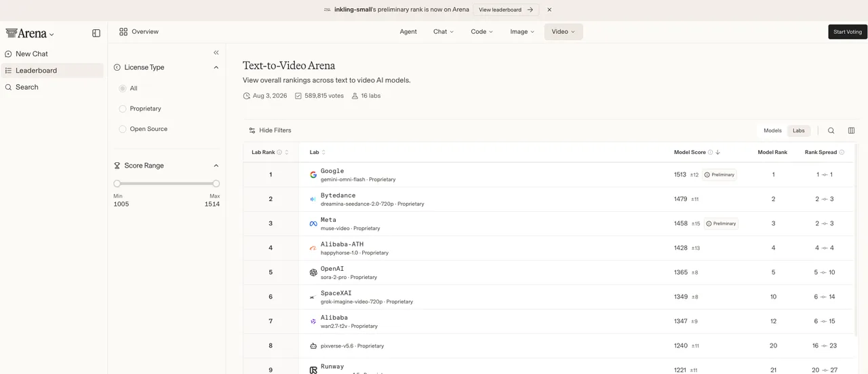This screenshot has height=374, width=868.
Task: Click the Model Rank column header
Action: [x=772, y=152]
